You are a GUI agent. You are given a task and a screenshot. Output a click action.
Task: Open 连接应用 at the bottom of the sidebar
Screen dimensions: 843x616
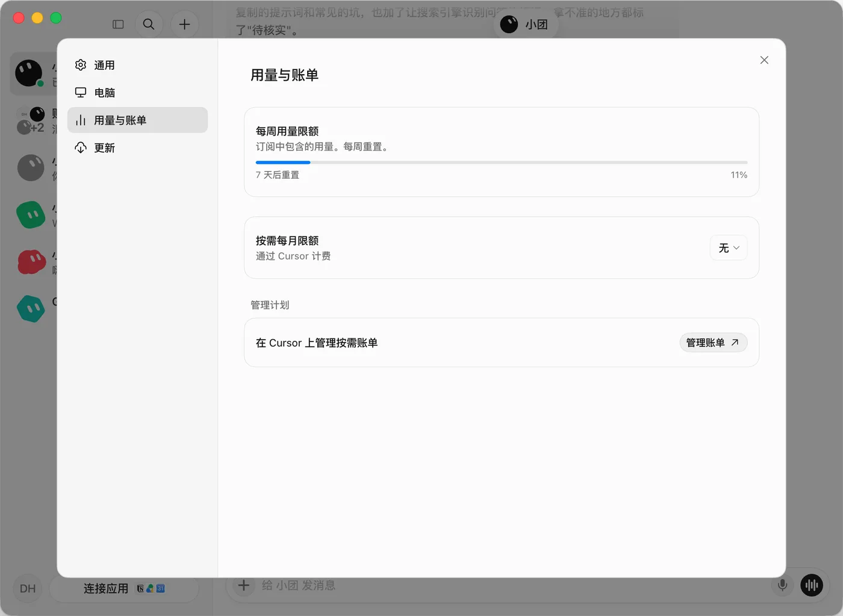(x=123, y=589)
